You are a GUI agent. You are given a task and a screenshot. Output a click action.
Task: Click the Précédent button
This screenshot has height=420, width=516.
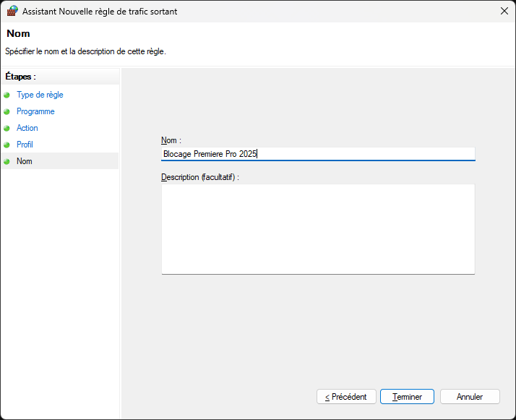pyautogui.click(x=346, y=397)
